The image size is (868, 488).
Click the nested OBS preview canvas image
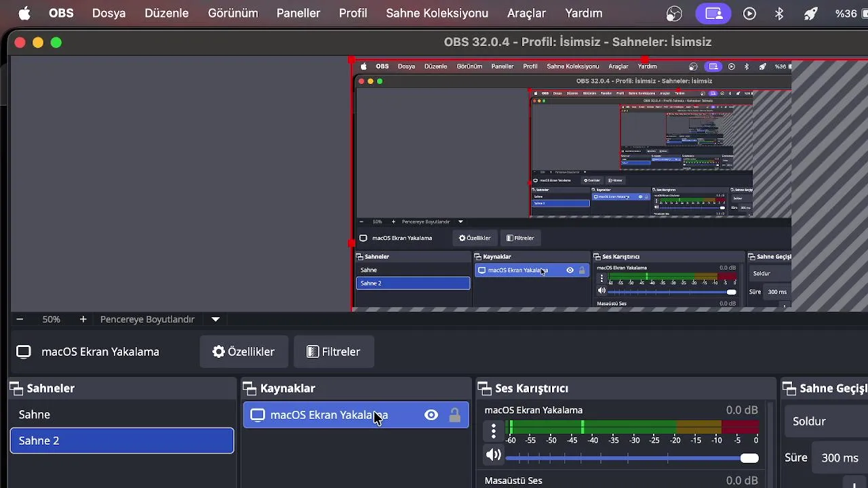[x=572, y=184]
